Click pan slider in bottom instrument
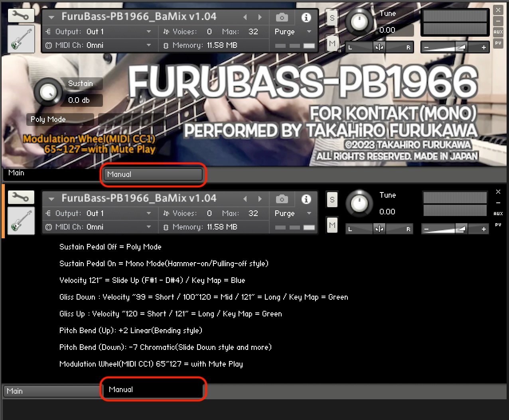 [379, 229]
